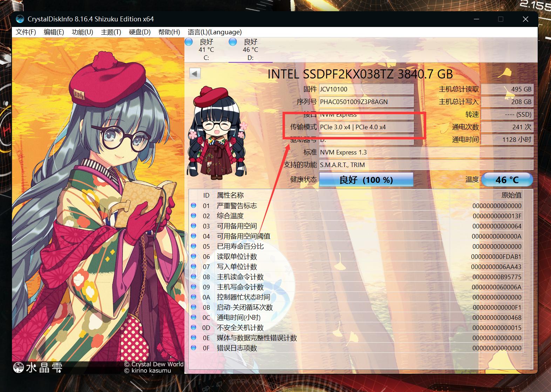Open the 语言(L)(Language) menu

coord(215,32)
